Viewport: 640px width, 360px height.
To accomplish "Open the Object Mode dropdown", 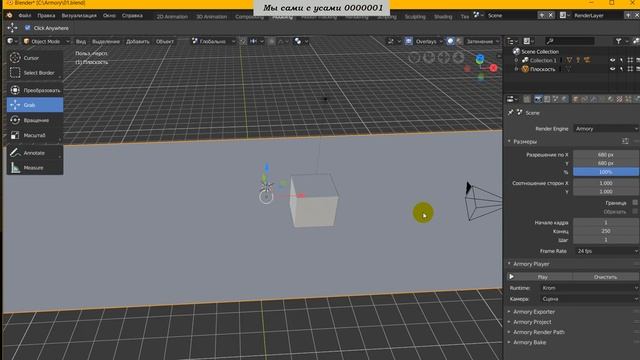I will (x=47, y=41).
